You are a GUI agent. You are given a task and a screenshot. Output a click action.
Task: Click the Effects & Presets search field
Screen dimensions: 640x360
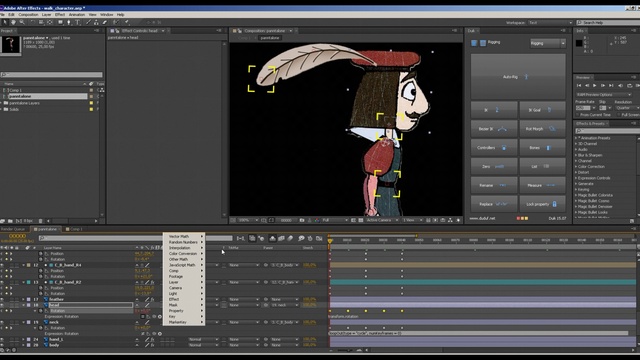click(x=607, y=131)
